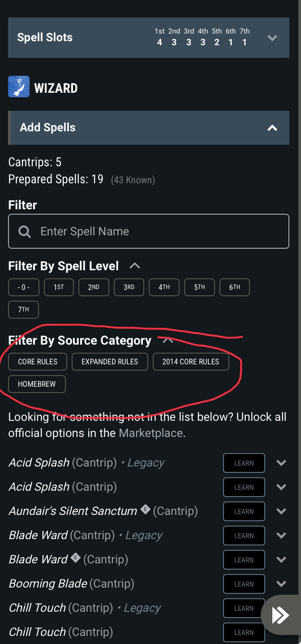The image size is (301, 644).
Task: Select the 2014 Core Rules filter
Action: click(191, 362)
